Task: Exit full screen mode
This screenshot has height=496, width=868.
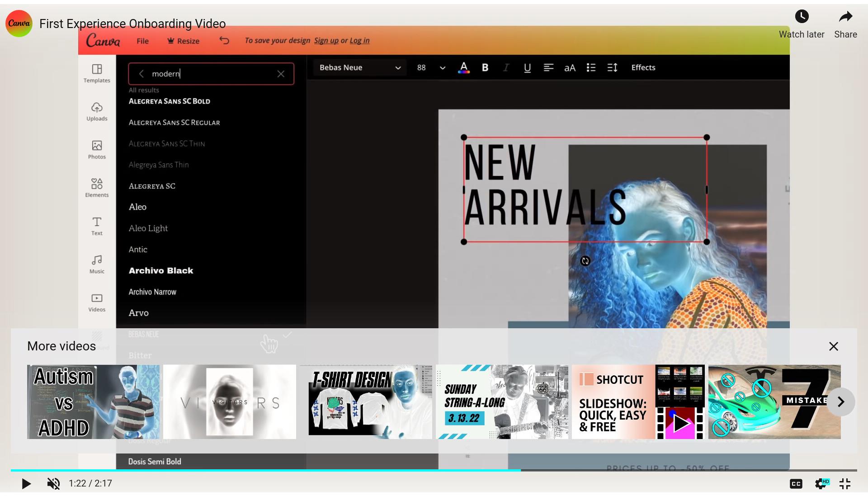Action: click(x=845, y=484)
